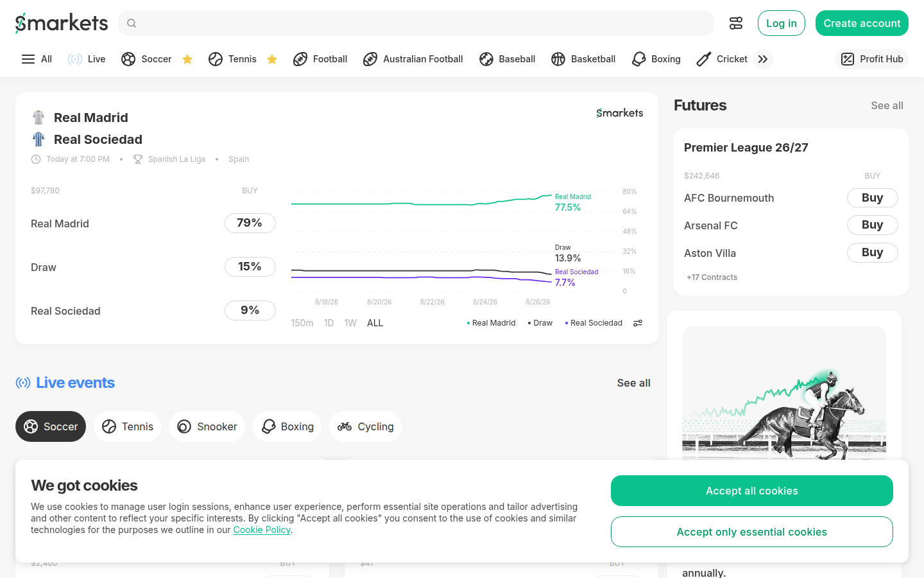Click the Real Sociedad striped jersey icon
The width and height of the screenshot is (924, 578).
(x=38, y=139)
